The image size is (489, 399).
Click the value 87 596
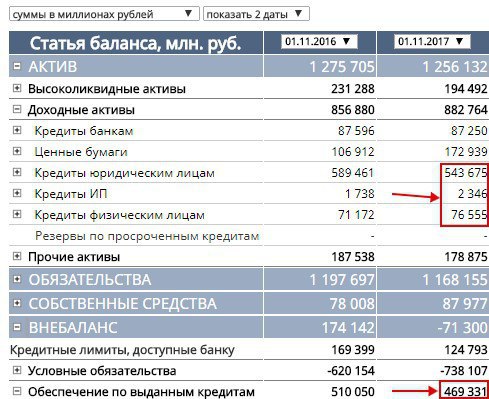tap(356, 131)
